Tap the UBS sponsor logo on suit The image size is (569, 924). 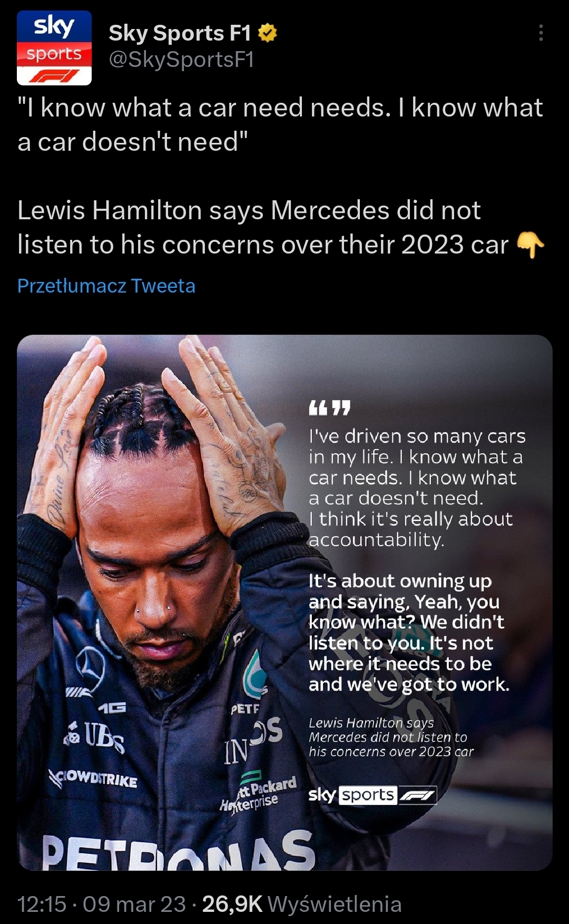[95, 735]
